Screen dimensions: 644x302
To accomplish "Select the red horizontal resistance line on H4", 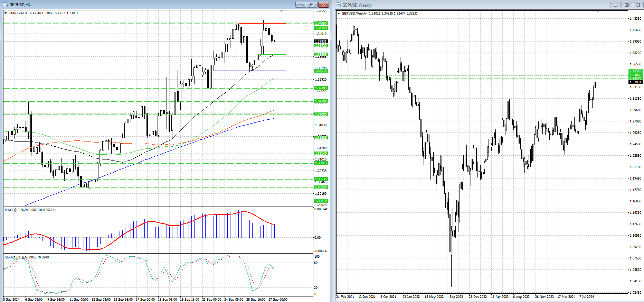I will [262, 24].
